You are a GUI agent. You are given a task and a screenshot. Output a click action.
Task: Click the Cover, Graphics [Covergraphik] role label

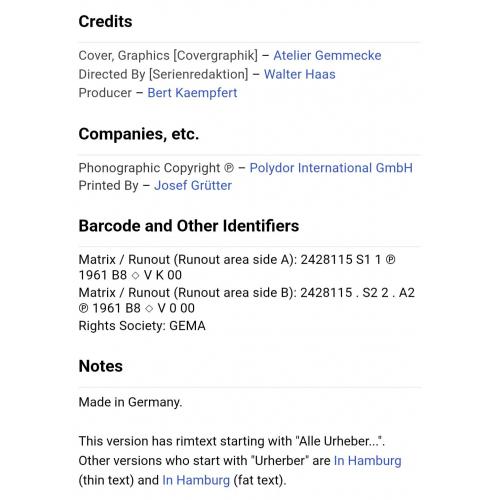(x=168, y=55)
